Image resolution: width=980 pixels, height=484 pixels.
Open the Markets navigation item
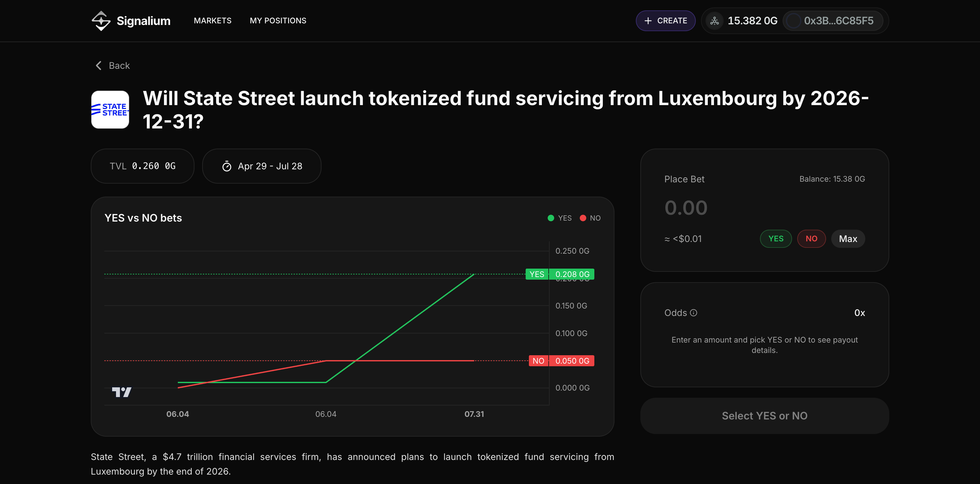pyautogui.click(x=212, y=20)
